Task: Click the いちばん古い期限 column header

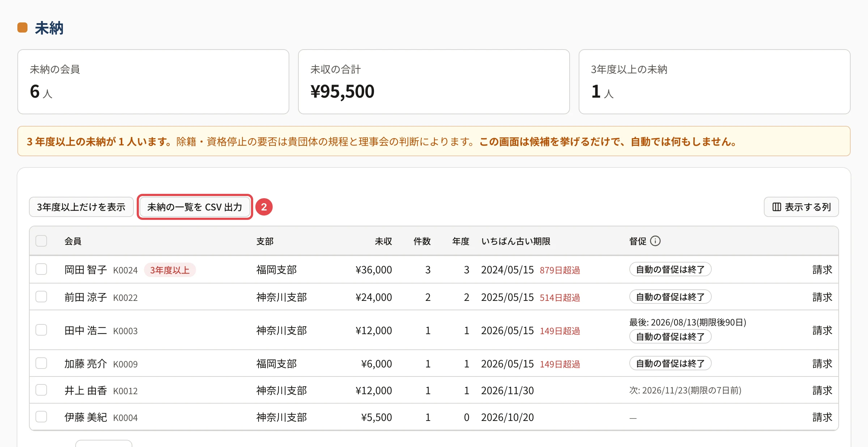Action: [x=516, y=241]
